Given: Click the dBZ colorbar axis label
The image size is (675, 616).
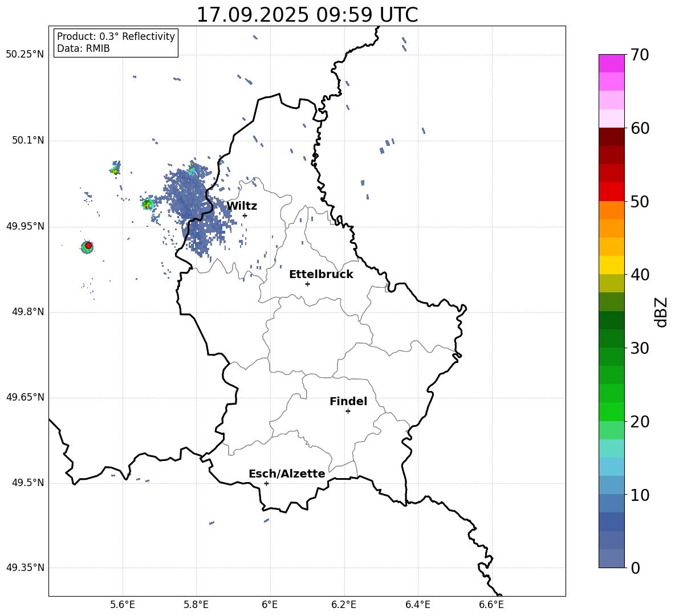Looking at the screenshot, I should point(662,312).
